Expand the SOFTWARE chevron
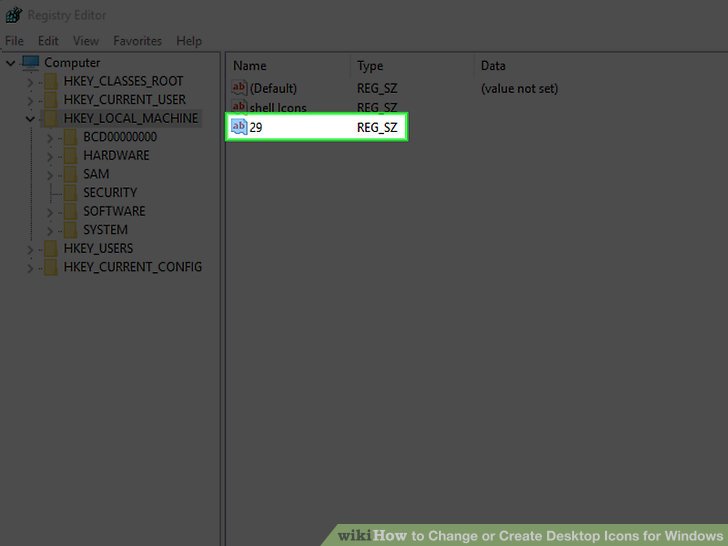Viewport: 728px width, 546px height. (x=50, y=212)
